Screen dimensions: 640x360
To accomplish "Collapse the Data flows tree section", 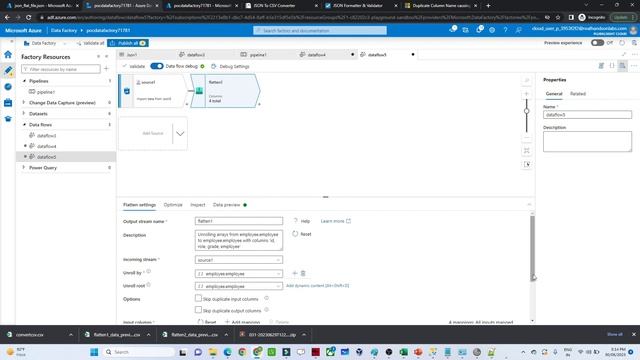I will click(24, 124).
